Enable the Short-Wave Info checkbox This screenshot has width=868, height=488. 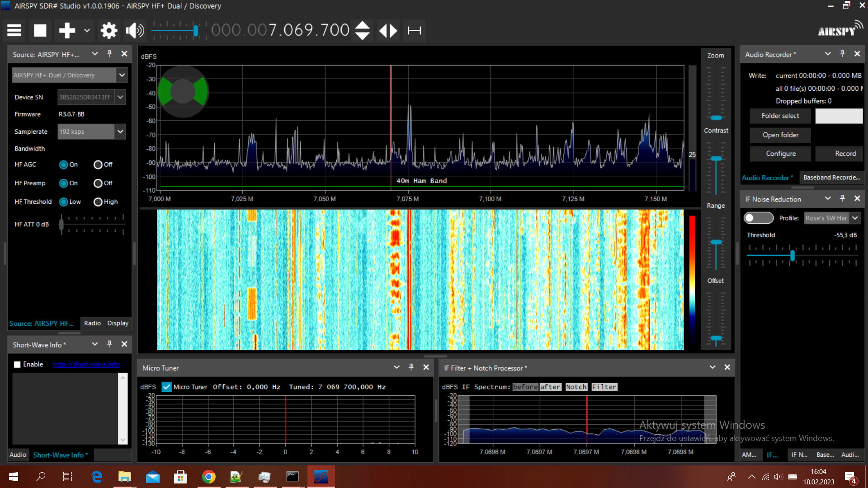17,364
